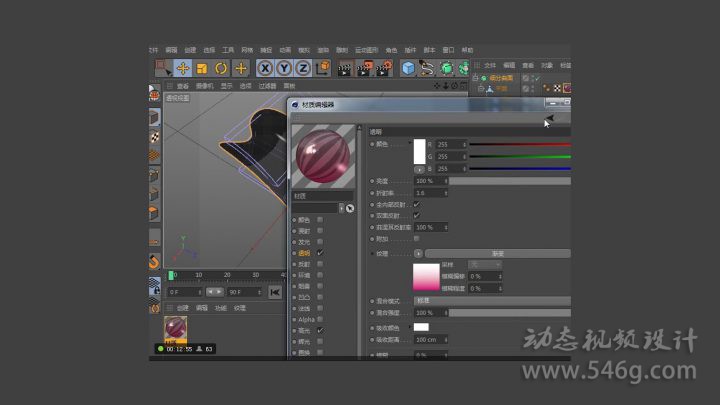
Task: Click the render to picture viewer icon
Action: [363, 68]
